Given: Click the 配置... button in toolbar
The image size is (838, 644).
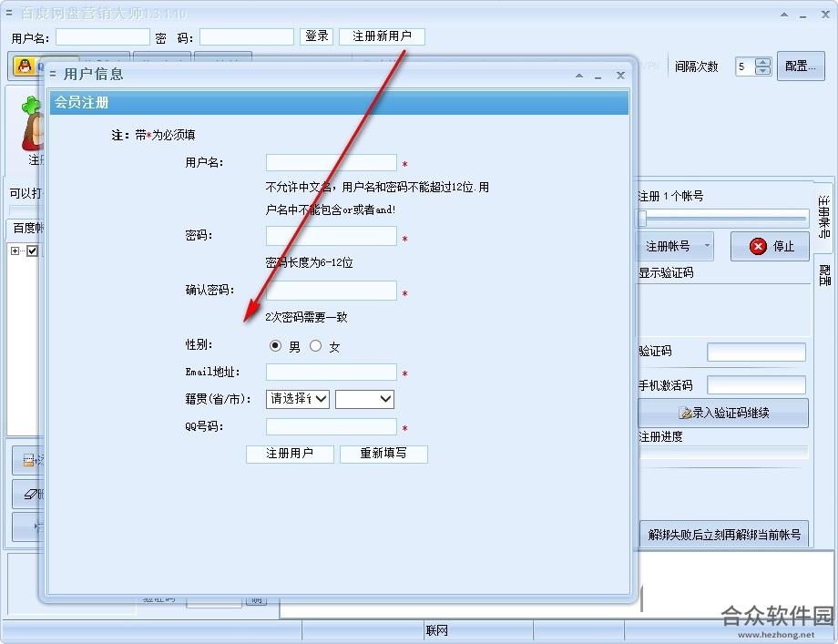Looking at the screenshot, I should (x=801, y=66).
